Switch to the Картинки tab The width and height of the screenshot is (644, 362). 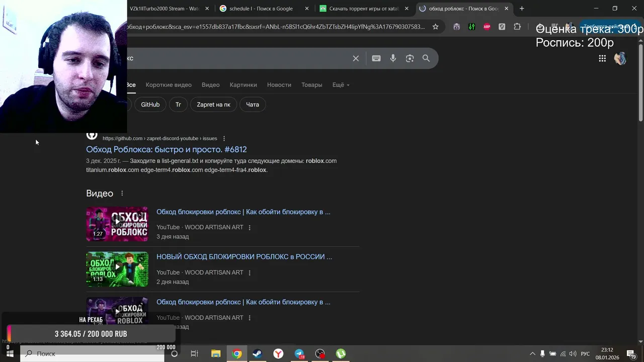point(243,85)
